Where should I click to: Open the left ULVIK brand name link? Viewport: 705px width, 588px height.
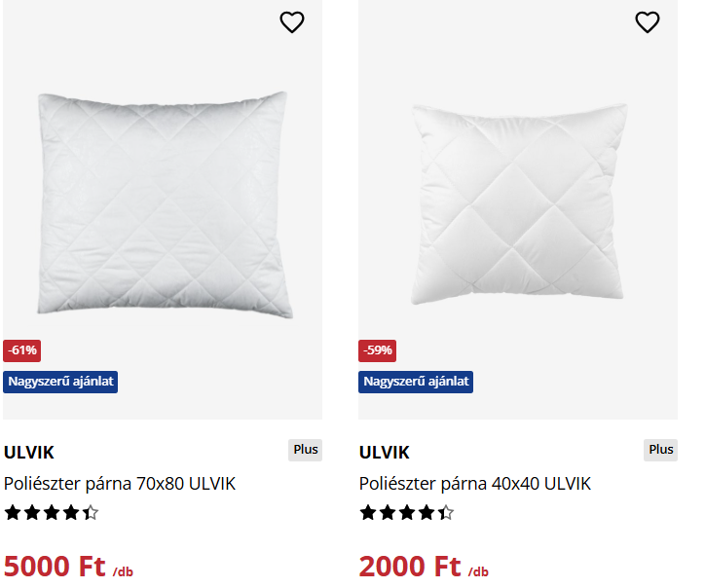pos(29,453)
